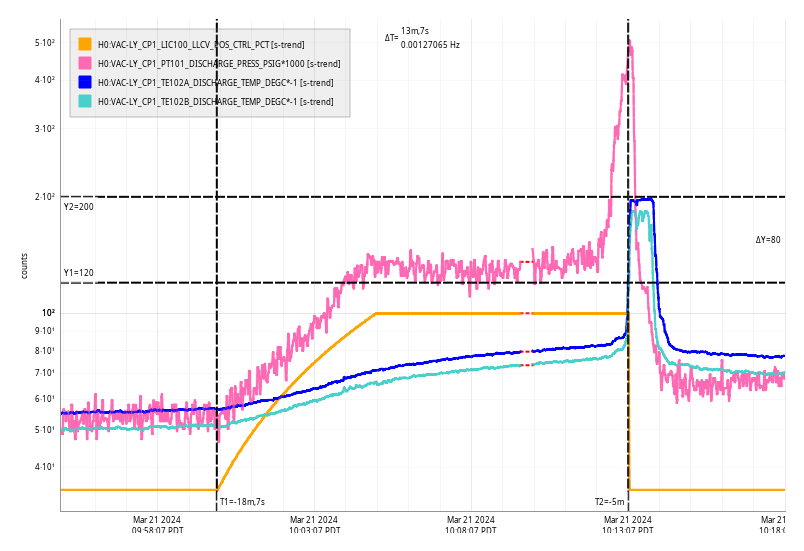Click the teal TE102B legend color swatch

pyautogui.click(x=85, y=101)
